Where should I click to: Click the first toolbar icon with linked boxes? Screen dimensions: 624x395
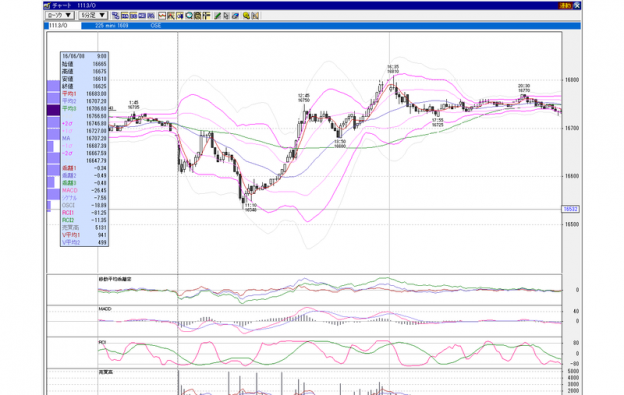[x=116, y=16]
